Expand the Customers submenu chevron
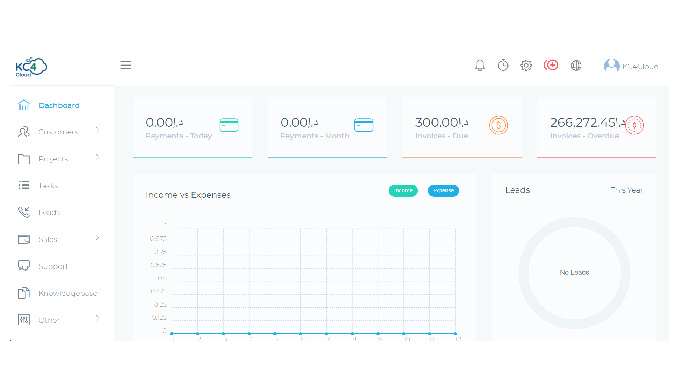 [97, 130]
